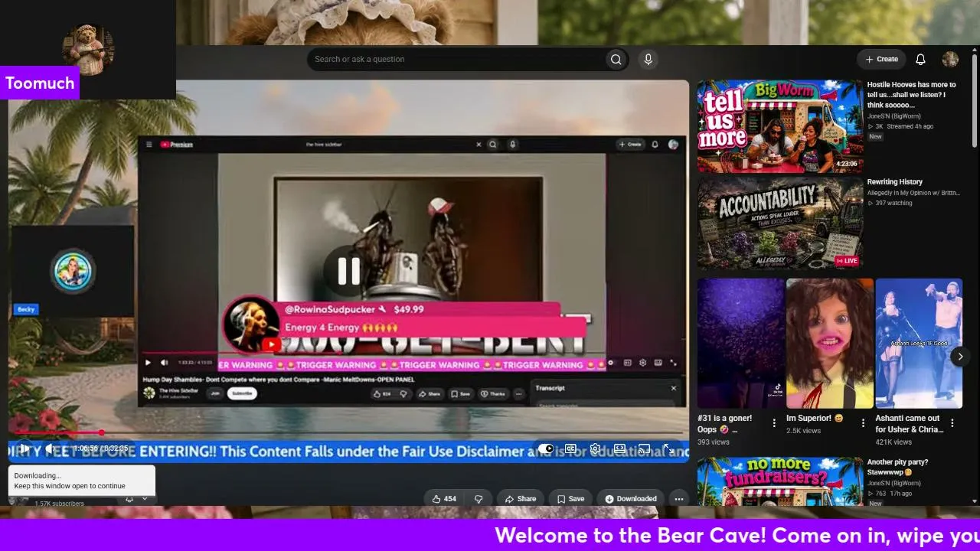980x551 pixels.
Task: Pause the embedded Hive Sidebar video
Action: coord(348,271)
